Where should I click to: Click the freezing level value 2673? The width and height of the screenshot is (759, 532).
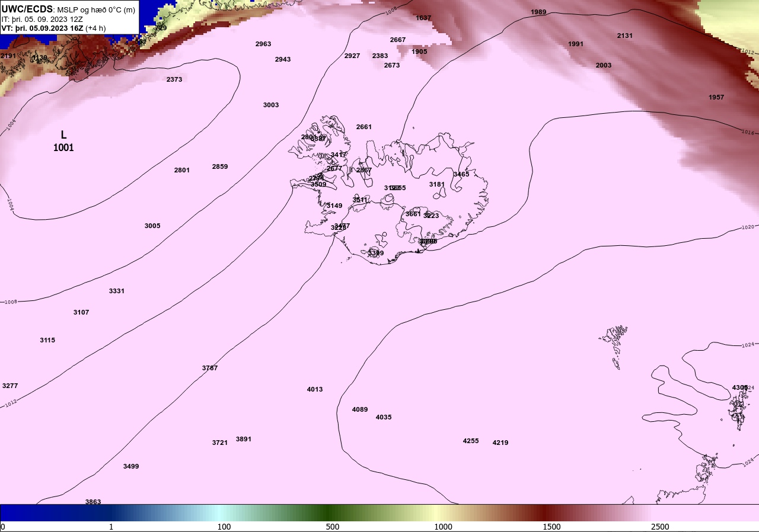click(x=392, y=65)
